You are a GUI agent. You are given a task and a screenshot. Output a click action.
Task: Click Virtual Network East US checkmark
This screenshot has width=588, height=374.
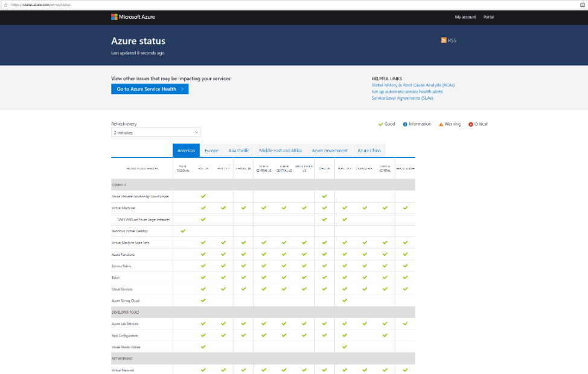tap(203, 370)
